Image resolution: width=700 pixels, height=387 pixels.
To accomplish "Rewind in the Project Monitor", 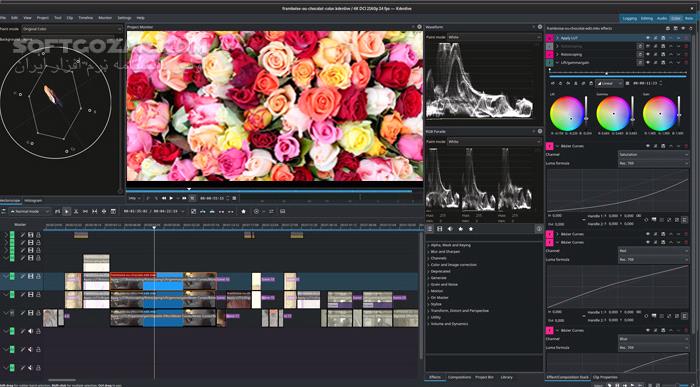I will pyautogui.click(x=164, y=198).
